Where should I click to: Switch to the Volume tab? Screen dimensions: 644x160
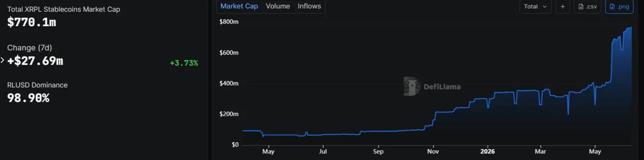click(x=278, y=6)
